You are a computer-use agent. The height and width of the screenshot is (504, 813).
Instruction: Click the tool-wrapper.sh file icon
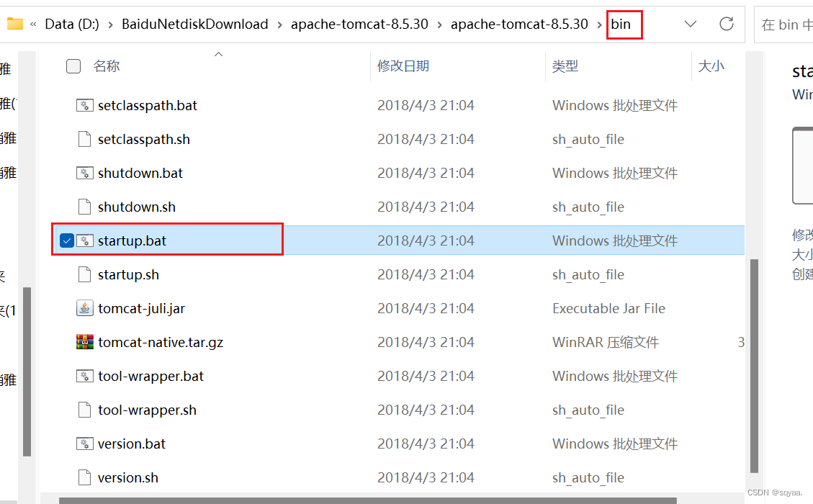84,410
